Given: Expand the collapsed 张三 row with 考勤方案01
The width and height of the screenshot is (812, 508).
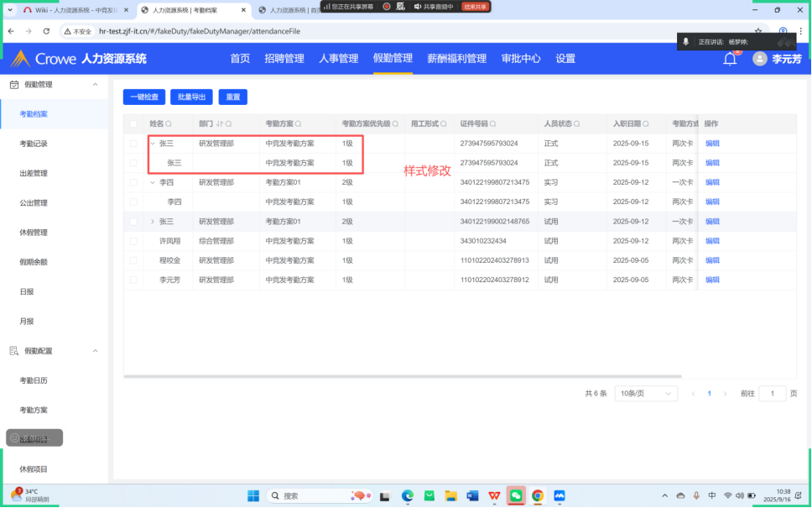Looking at the screenshot, I should tap(152, 222).
